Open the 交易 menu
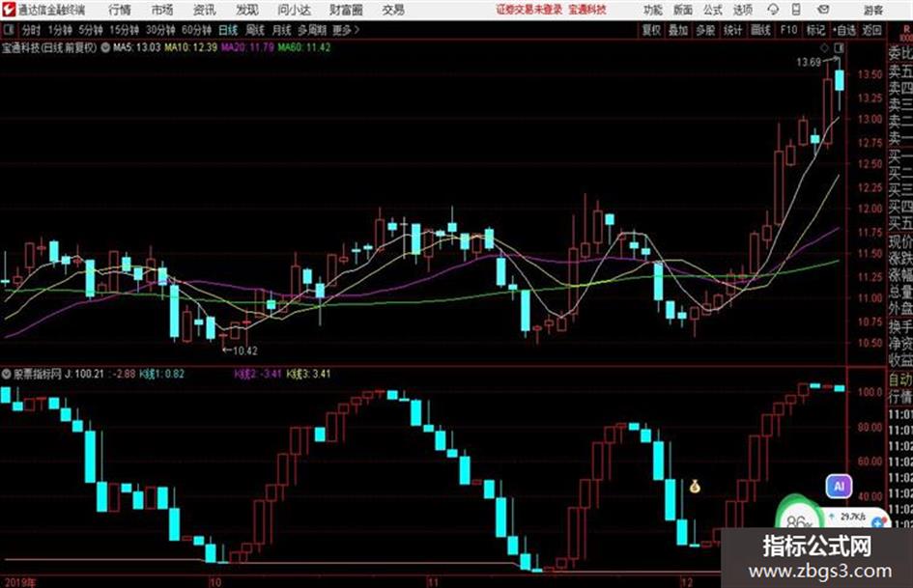The height and width of the screenshot is (588, 913). point(393,10)
